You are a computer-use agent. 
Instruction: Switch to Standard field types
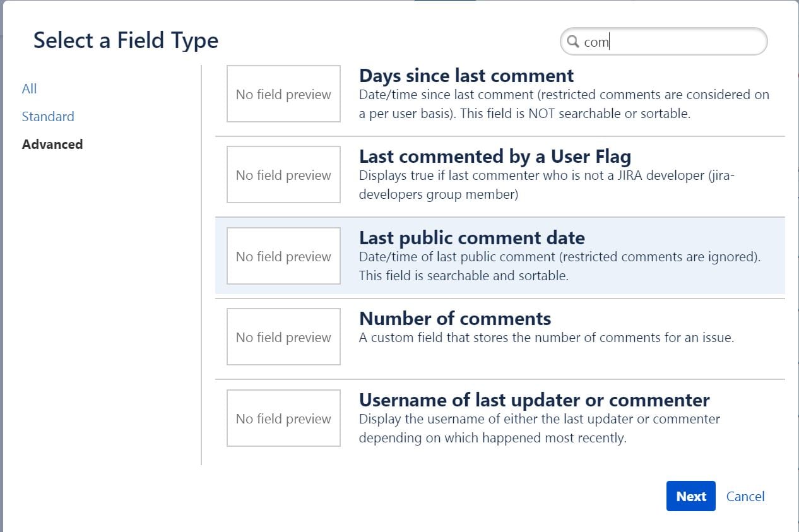tap(48, 117)
